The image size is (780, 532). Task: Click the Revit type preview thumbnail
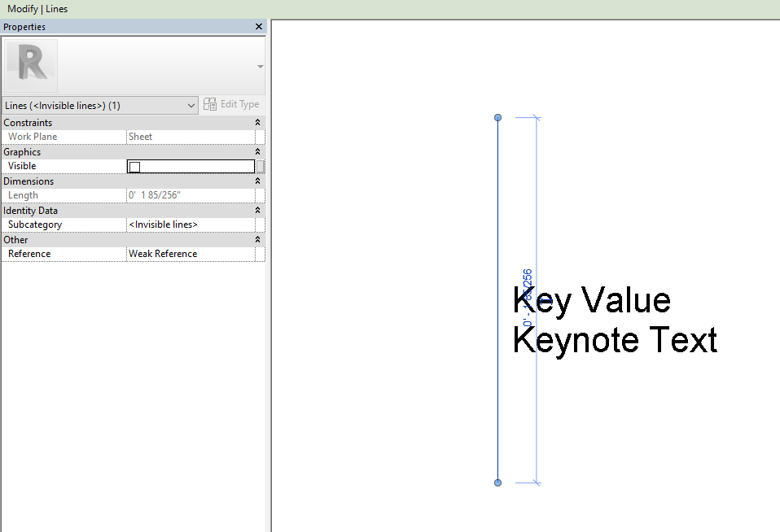click(31, 66)
